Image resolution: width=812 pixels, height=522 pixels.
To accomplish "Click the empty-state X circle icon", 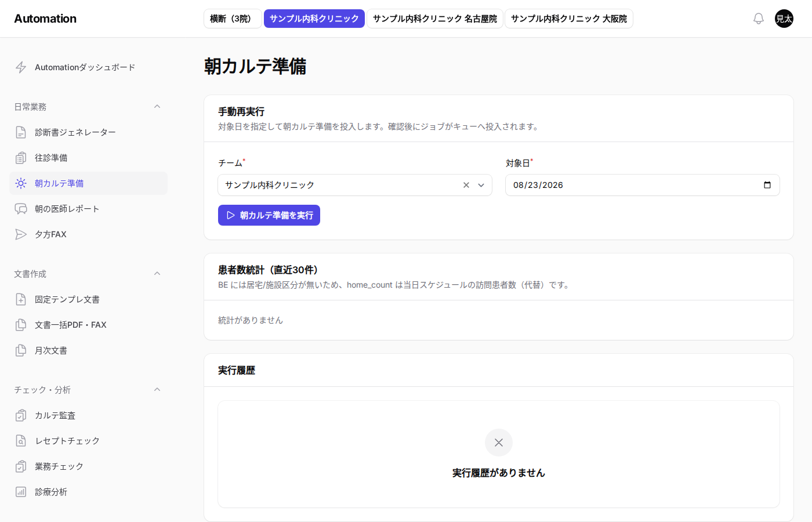I will click(499, 443).
